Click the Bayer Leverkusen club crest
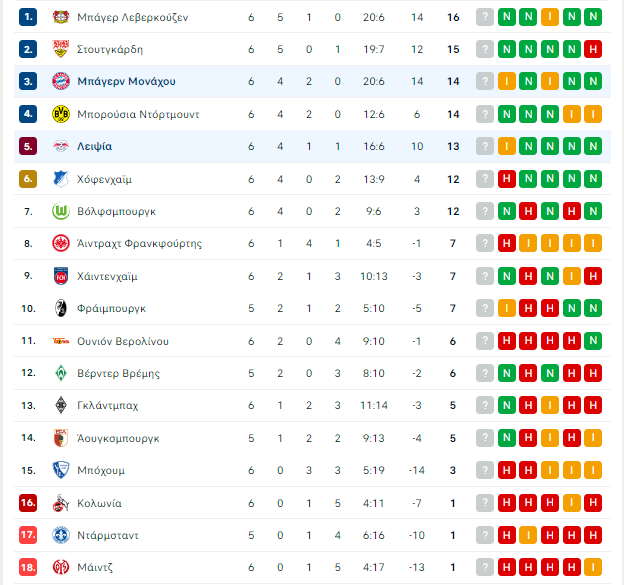Screen dimensions: 624x585 pyautogui.click(x=61, y=17)
